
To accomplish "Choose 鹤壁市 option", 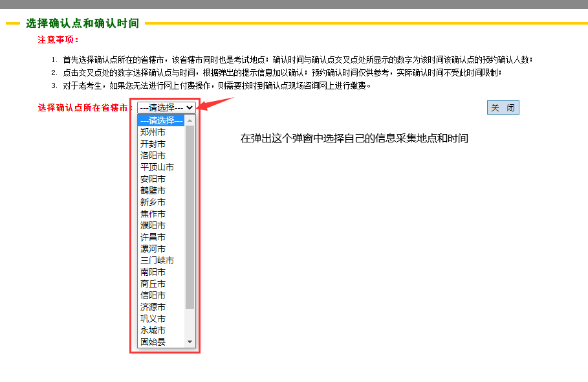I will pyautogui.click(x=153, y=190).
